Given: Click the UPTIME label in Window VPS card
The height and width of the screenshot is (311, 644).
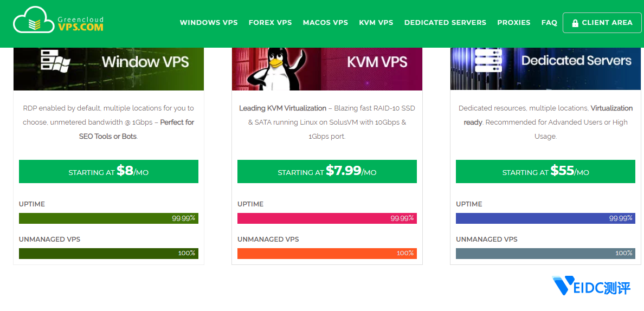Looking at the screenshot, I should click(32, 204).
